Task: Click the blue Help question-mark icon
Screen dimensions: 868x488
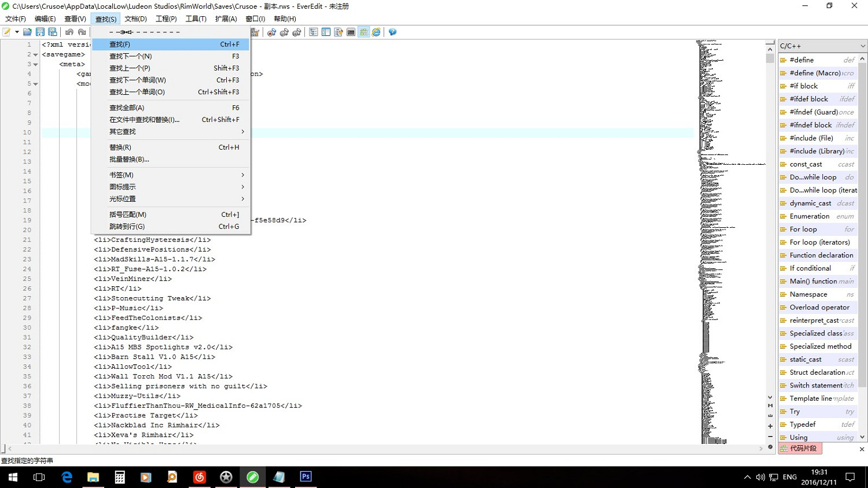Action: [392, 32]
